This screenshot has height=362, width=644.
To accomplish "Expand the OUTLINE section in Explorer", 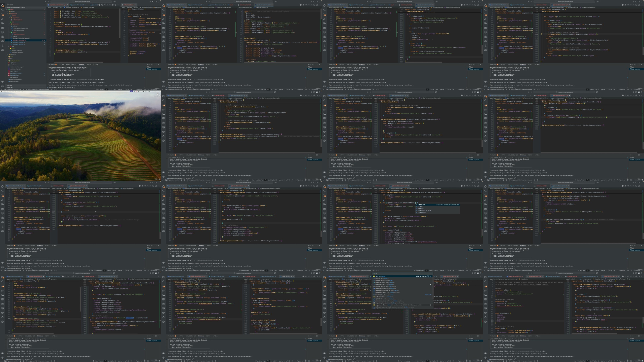I will pos(9,85).
